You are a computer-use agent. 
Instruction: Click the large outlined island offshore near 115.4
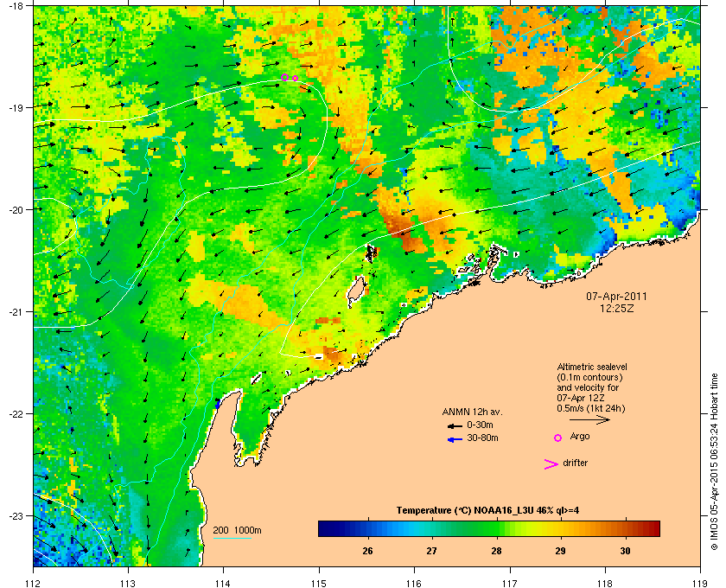point(355,291)
